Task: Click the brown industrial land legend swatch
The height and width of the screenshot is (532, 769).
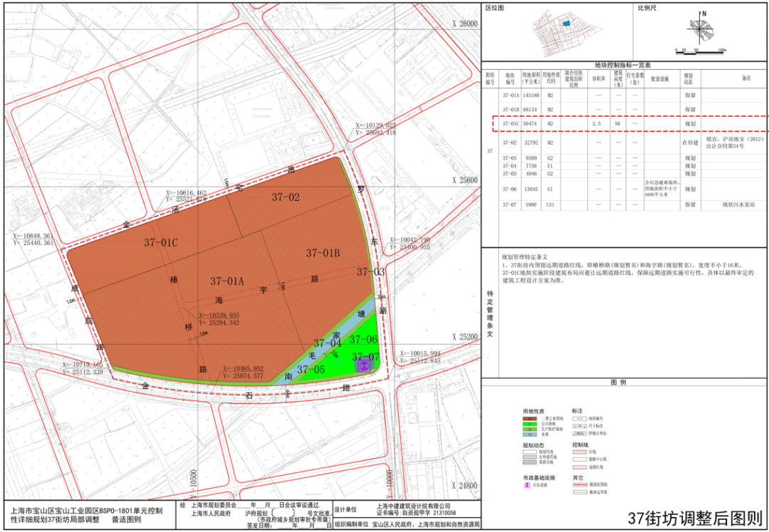Action: [530, 418]
